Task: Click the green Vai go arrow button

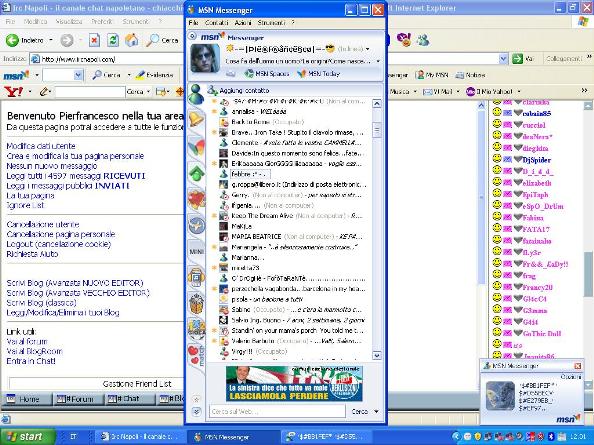Action: (x=517, y=59)
